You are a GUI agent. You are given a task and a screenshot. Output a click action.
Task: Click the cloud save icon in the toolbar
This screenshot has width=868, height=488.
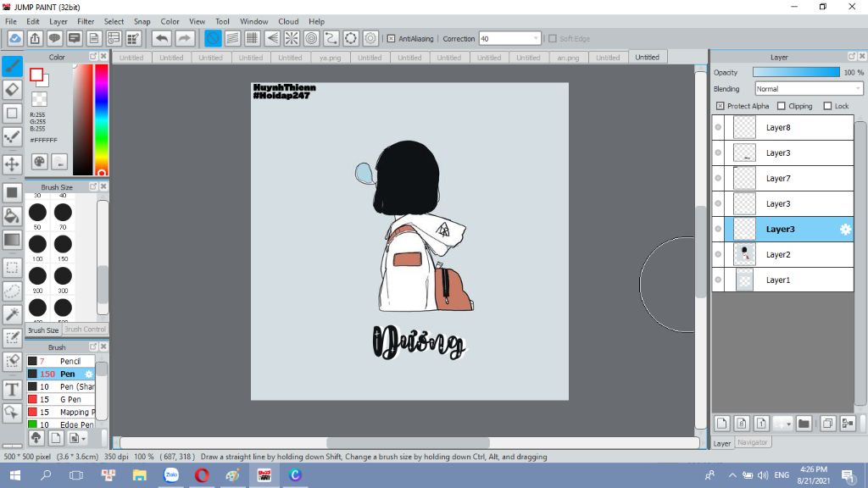tap(15, 38)
